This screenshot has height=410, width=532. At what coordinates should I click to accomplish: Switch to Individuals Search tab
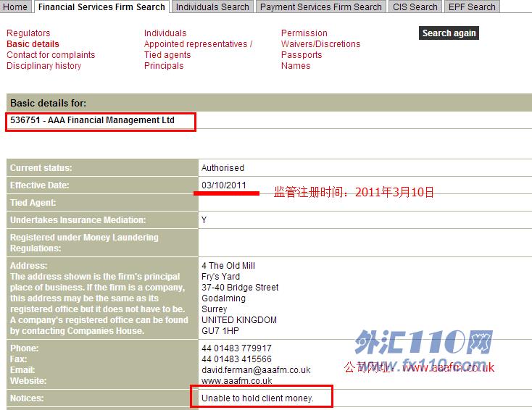click(x=212, y=7)
